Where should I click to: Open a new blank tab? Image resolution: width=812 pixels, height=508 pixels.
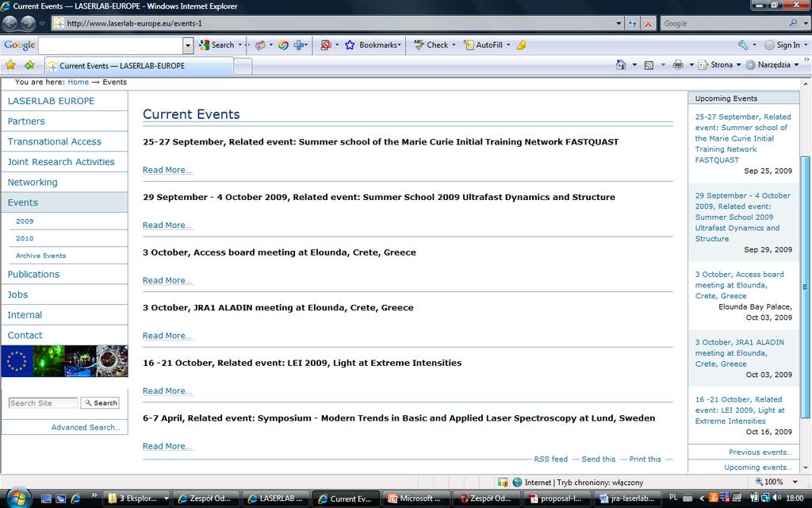243,67
